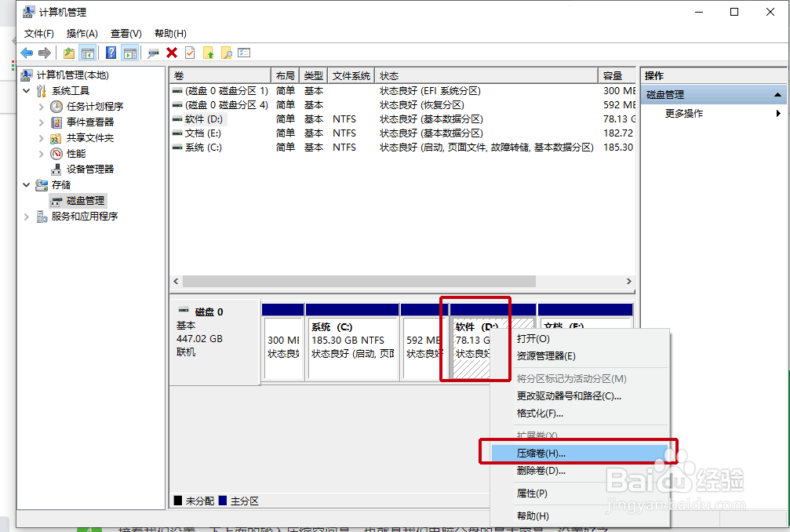Collapse the 系统工具 tree node
Image resolution: width=790 pixels, height=532 pixels.
[27, 90]
